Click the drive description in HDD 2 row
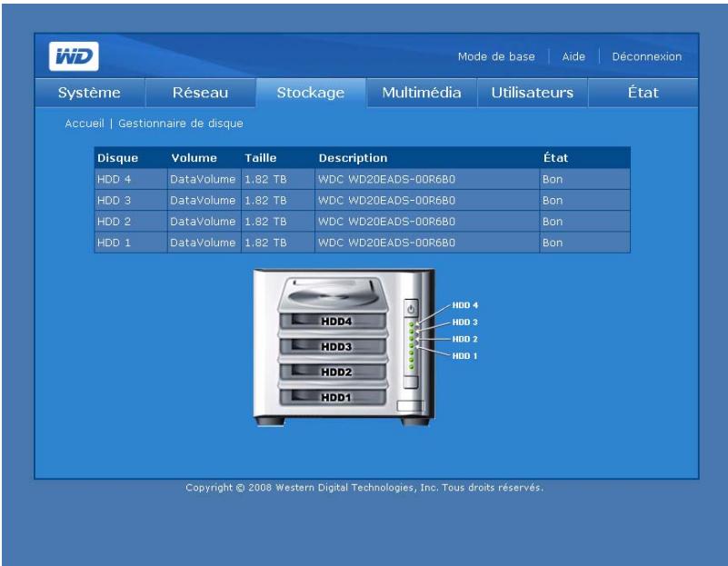 (387, 222)
